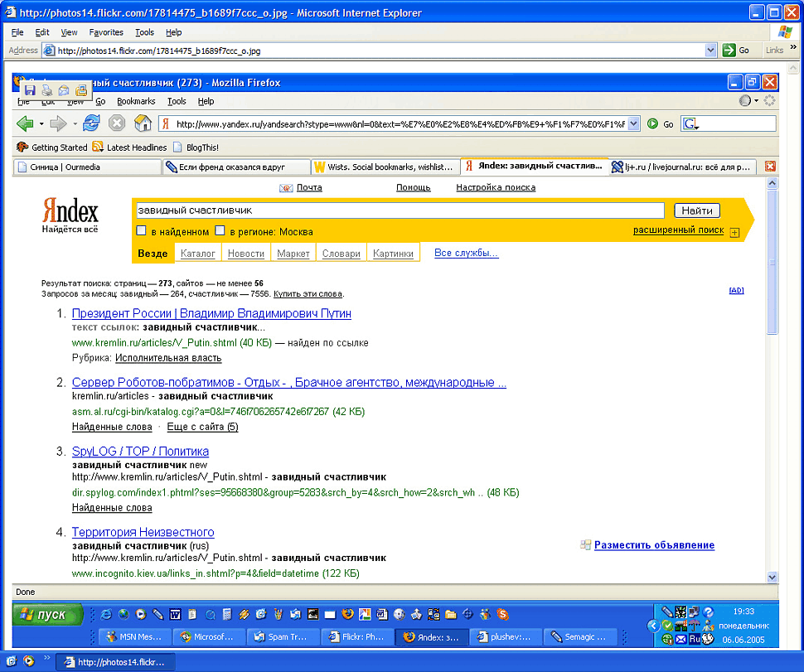This screenshot has width=804, height=672.
Task: Click Print icon on IE image toolbar
Action: 46,90
